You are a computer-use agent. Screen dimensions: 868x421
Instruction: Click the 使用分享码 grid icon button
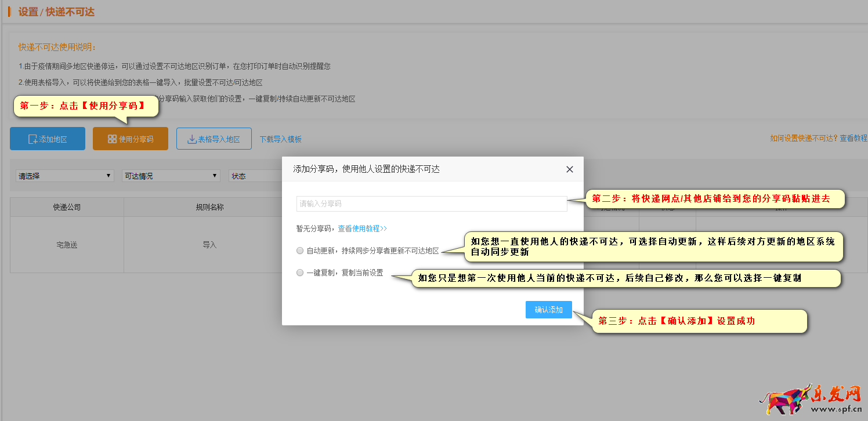pos(131,139)
